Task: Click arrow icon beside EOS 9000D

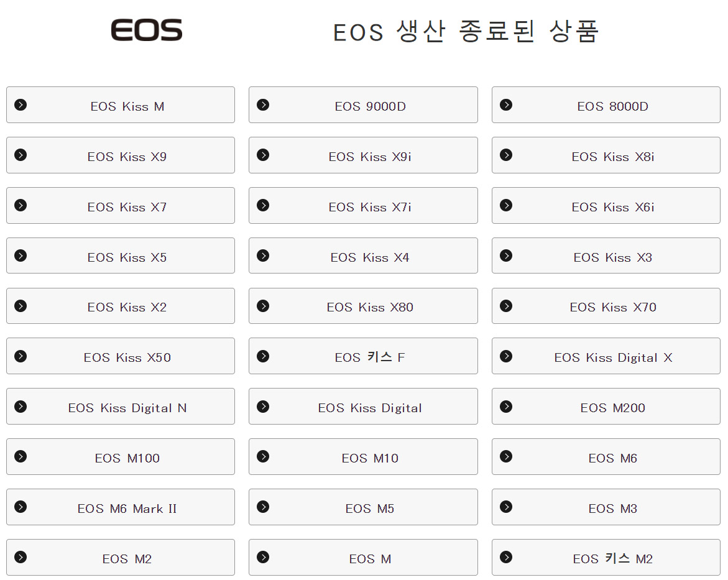Action: (x=263, y=104)
